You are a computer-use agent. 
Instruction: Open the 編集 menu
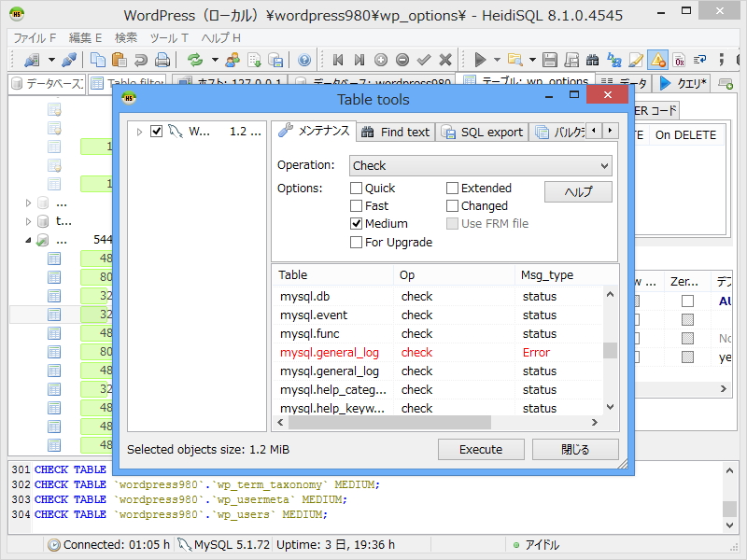click(x=85, y=37)
